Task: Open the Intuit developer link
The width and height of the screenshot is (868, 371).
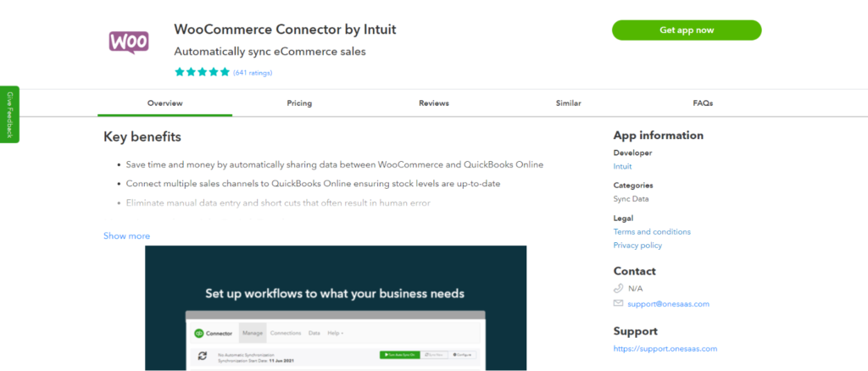Action: (x=622, y=166)
